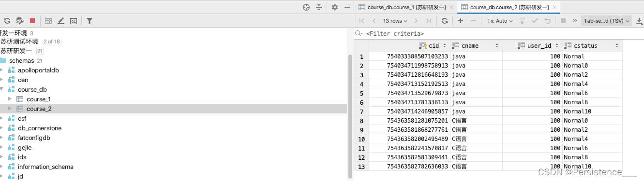
Task: Select the 苏研测试环境 data source
Action: point(19,42)
